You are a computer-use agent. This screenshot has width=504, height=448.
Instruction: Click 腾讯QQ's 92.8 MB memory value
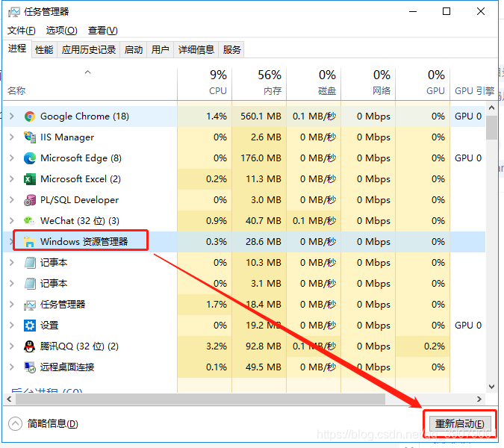tap(264, 346)
